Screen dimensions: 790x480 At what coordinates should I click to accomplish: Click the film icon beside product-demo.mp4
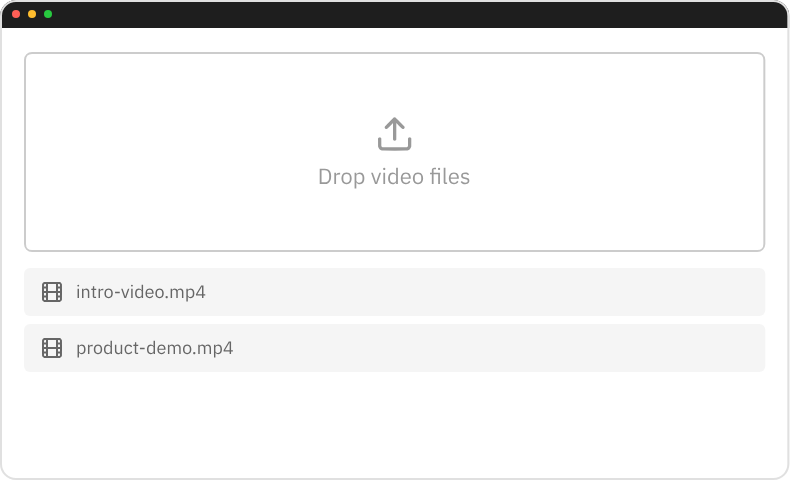(x=52, y=348)
